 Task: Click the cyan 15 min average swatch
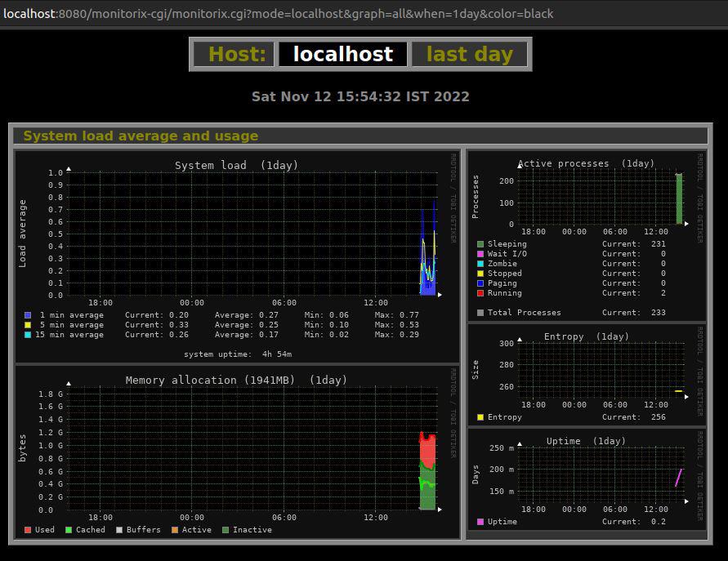[x=28, y=335]
